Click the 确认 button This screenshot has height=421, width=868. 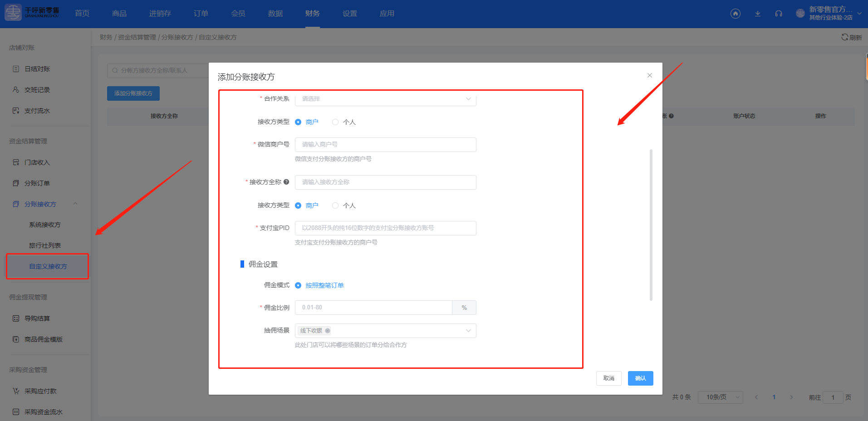[x=640, y=378]
